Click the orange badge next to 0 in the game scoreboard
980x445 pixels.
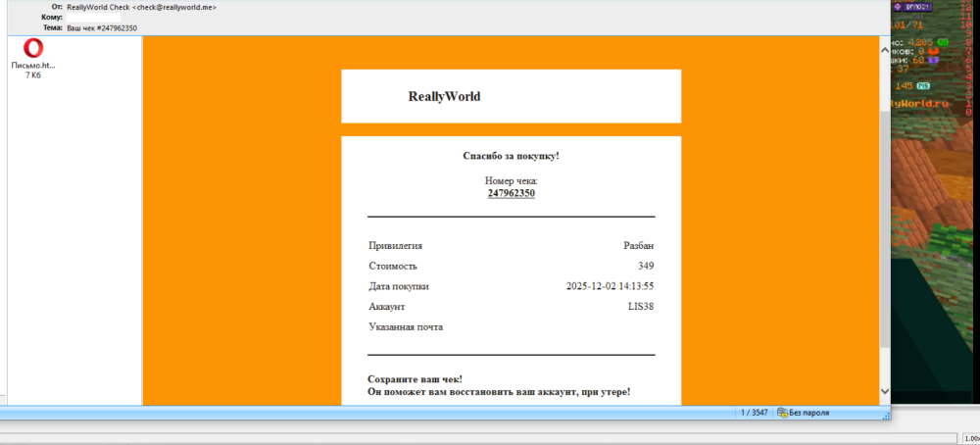coord(934,51)
